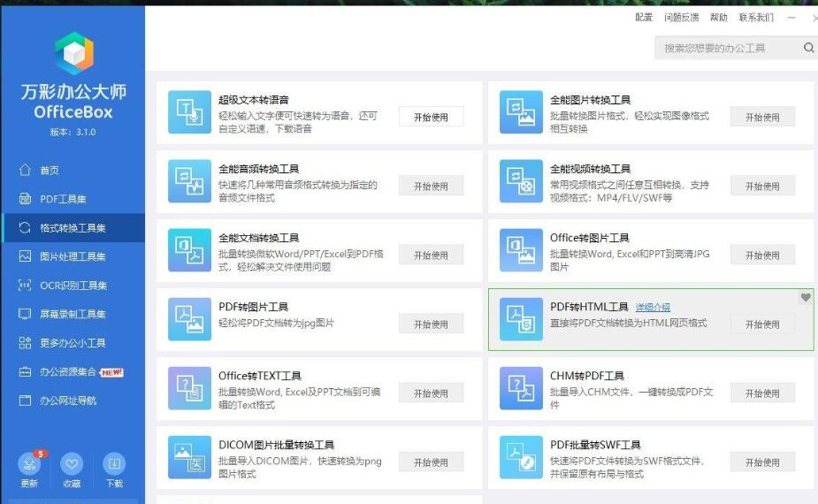The width and height of the screenshot is (818, 504).
Task: Start Office转TEXT工具 with 开始使用
Action: (431, 393)
